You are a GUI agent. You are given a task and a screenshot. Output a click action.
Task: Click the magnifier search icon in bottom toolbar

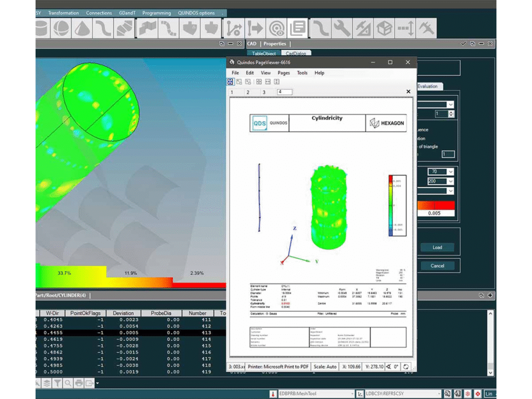68,383
